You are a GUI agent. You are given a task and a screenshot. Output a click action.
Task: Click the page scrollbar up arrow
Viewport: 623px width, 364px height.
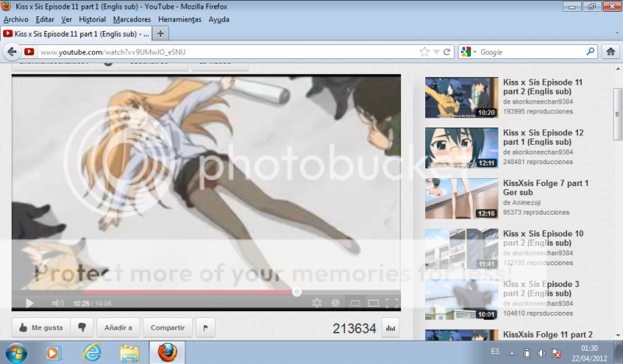(618, 68)
